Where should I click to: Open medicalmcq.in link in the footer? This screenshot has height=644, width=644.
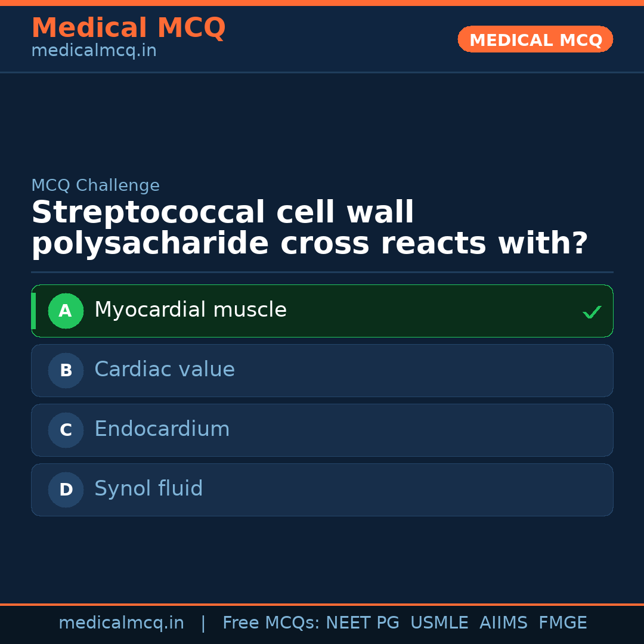[121, 623]
